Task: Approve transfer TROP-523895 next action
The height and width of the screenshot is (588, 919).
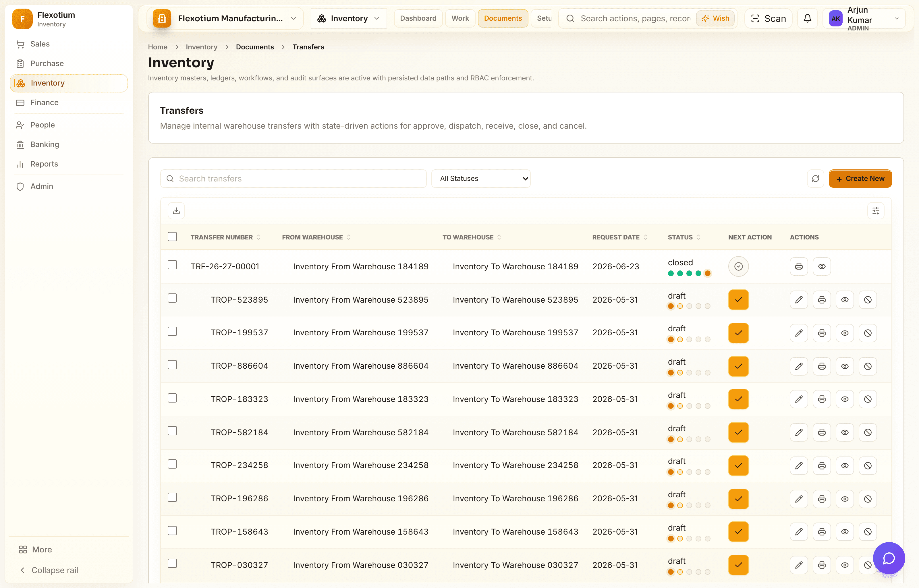Action: [738, 300]
